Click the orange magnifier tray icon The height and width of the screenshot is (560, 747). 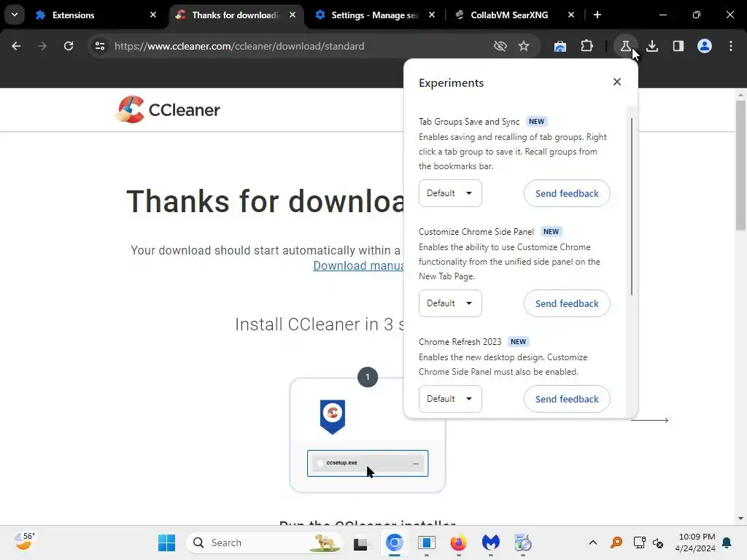[x=616, y=542]
